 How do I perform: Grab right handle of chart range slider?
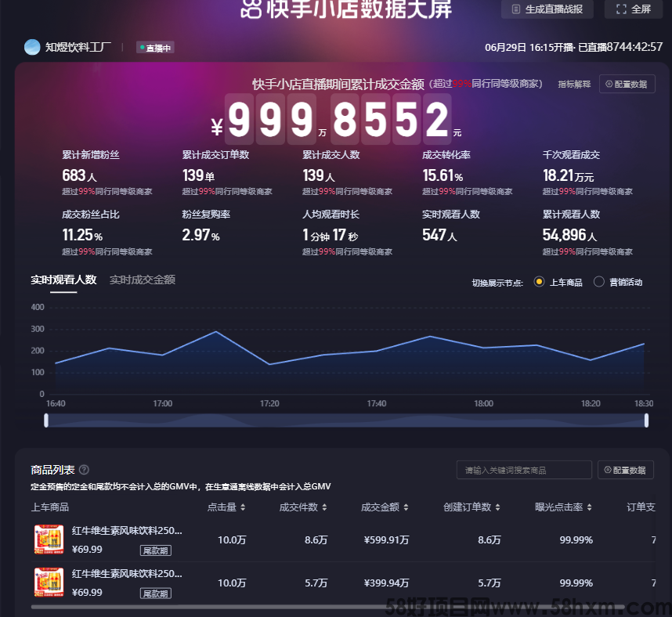pos(646,420)
